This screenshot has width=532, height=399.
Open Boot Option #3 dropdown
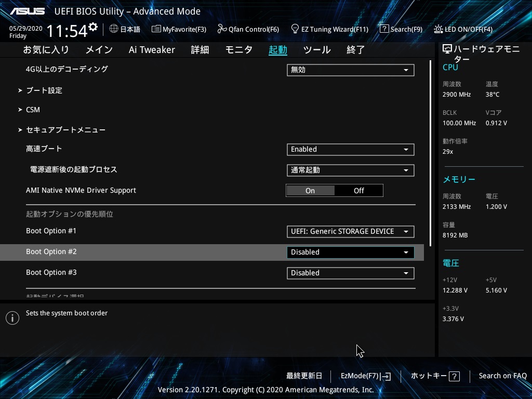(351, 273)
